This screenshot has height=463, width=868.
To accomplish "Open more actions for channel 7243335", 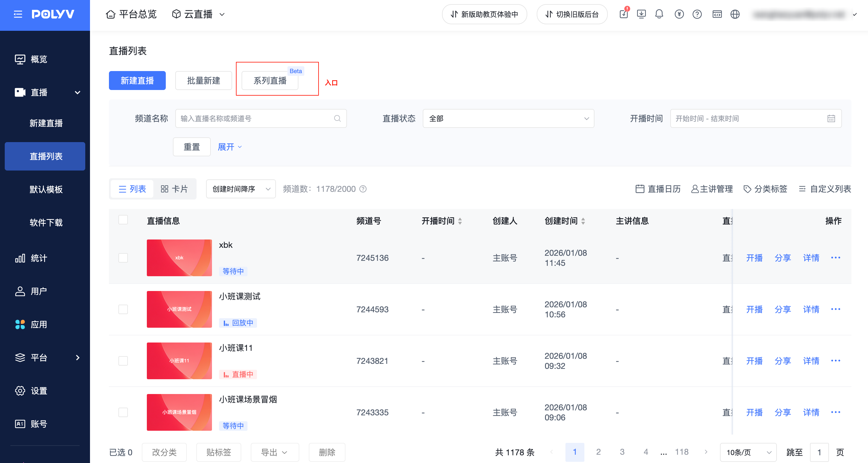I will pyautogui.click(x=836, y=412).
